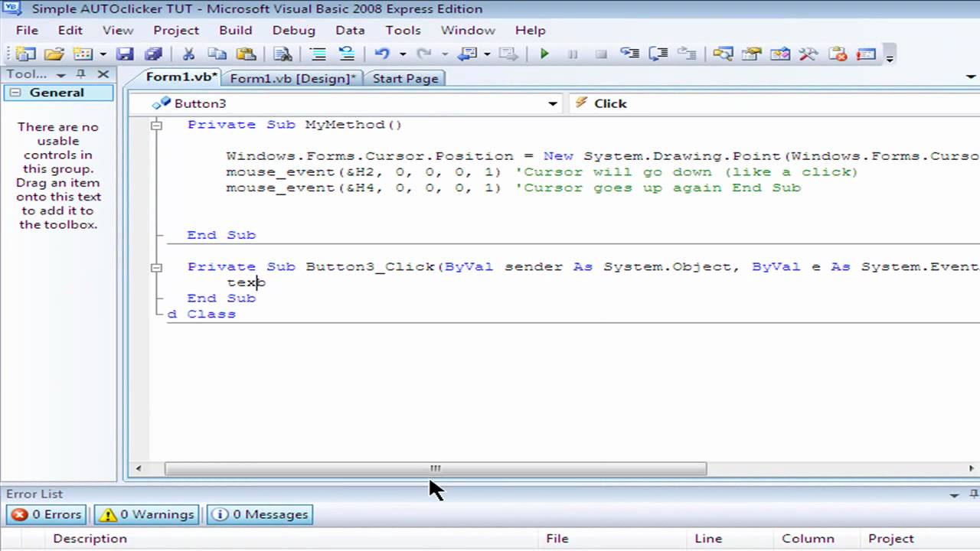
Task: Open the Add New Item dropdown arrow
Action: 103,54
